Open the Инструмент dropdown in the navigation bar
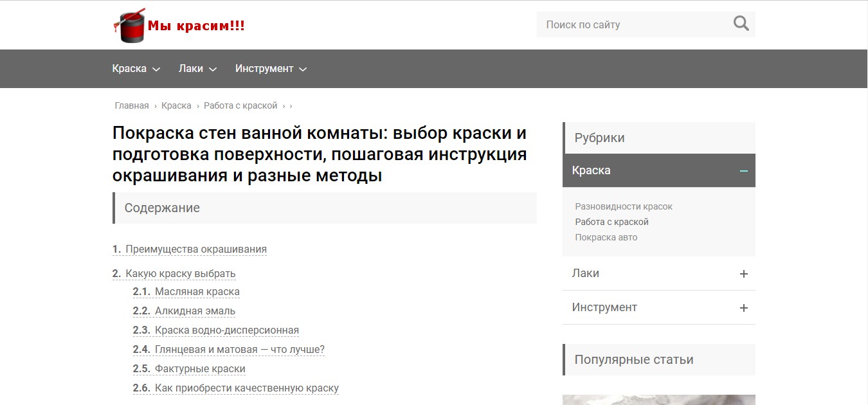Viewport: 868px width, 405px height. [271, 69]
